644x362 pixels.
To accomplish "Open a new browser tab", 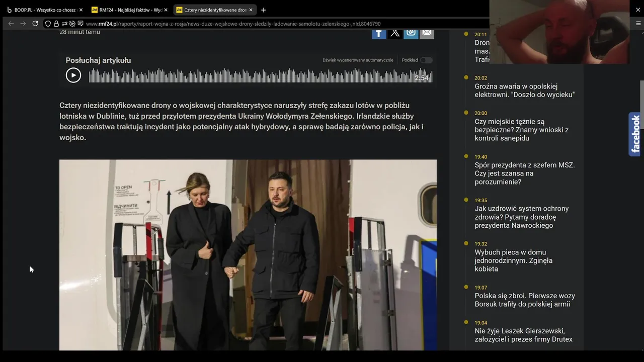I will click(263, 10).
